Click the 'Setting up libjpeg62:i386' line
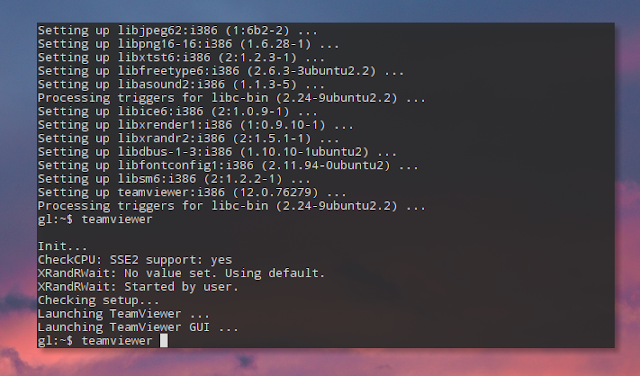Viewport: 640px width, 376px height. click(x=178, y=31)
